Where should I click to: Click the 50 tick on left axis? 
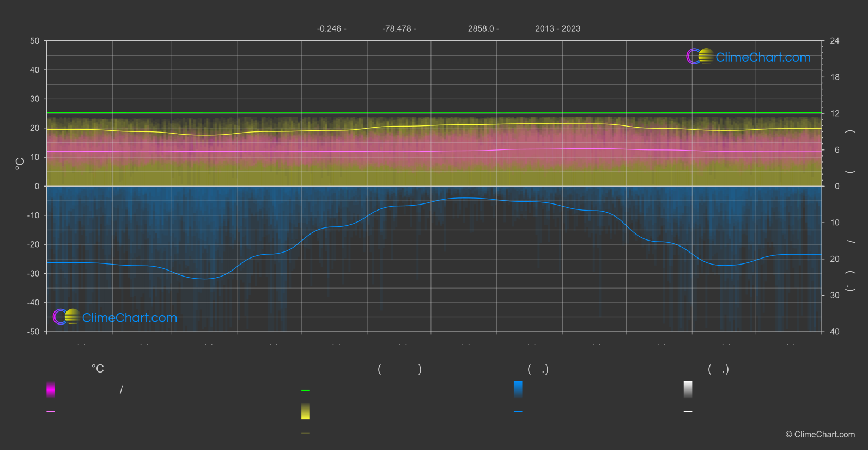35,41
